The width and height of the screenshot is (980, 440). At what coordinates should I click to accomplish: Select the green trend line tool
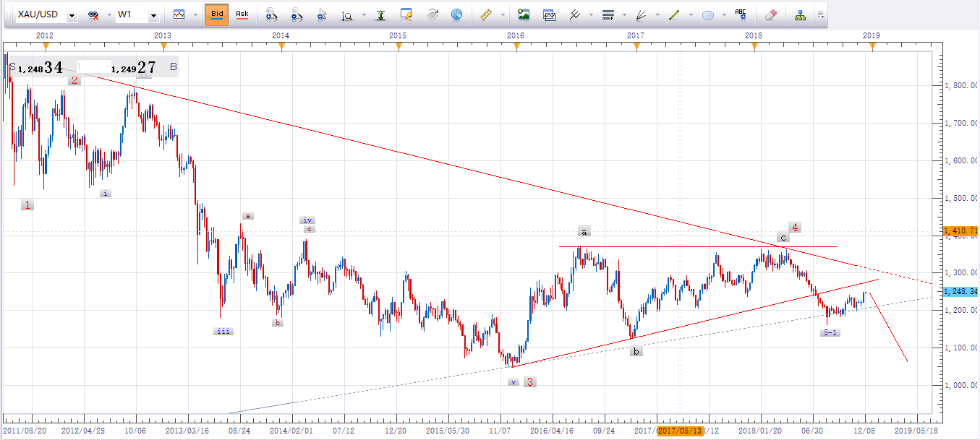(x=675, y=14)
